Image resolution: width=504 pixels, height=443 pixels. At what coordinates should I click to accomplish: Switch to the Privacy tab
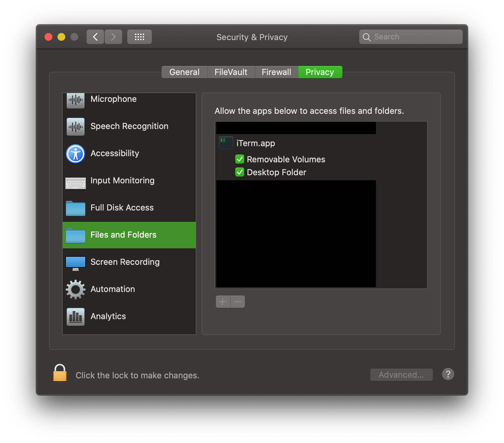click(x=320, y=72)
